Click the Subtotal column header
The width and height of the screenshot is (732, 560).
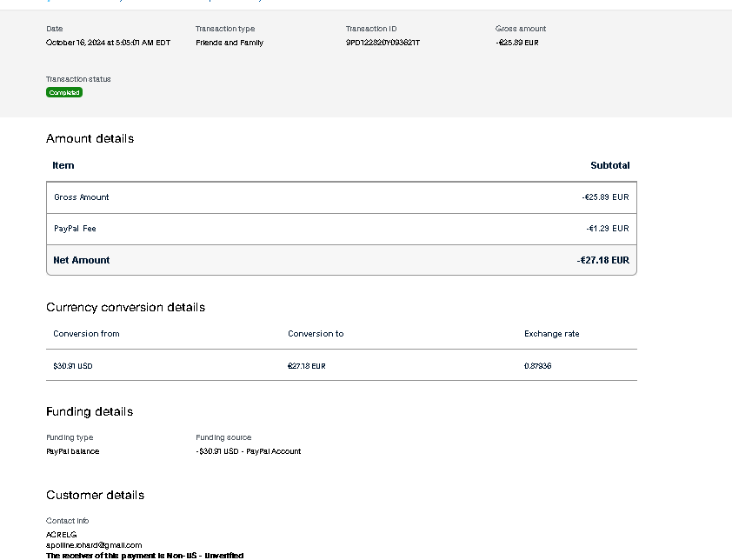point(609,165)
